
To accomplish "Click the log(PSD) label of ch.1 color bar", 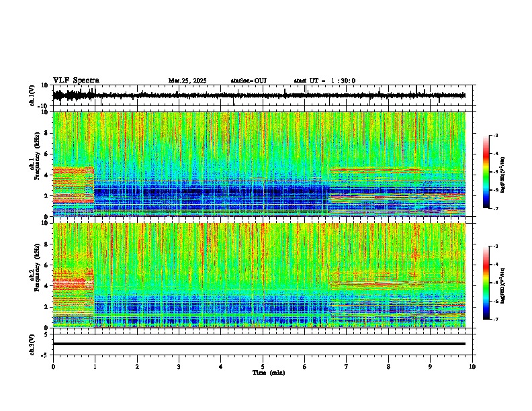I will [503, 175].
